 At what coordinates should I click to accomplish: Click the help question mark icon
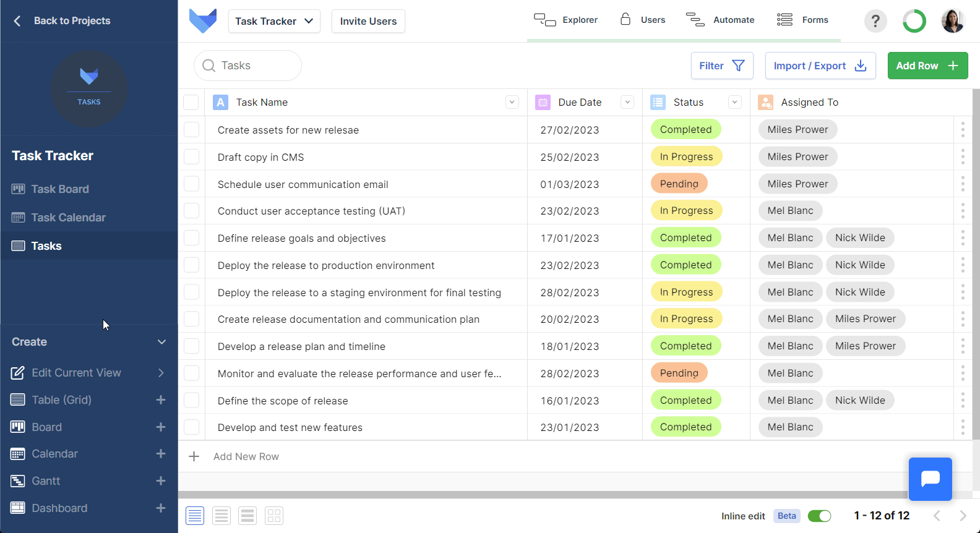(x=875, y=21)
